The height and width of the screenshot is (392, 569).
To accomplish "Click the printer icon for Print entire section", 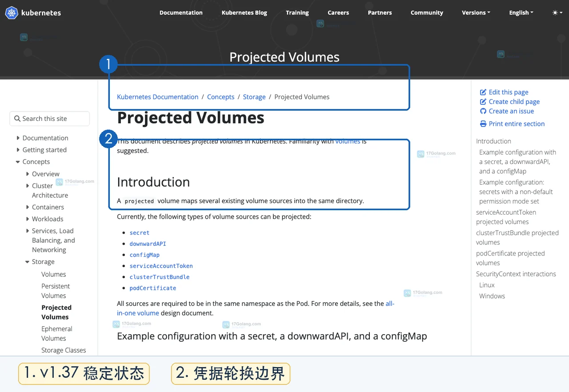I will coord(483,124).
